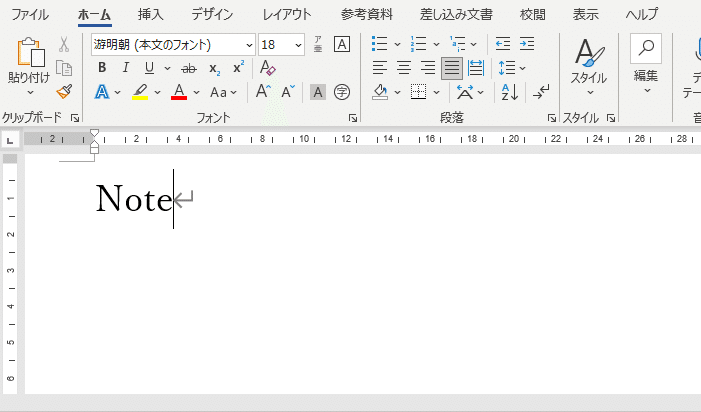Switch to the 校閲 tab

tap(532, 15)
